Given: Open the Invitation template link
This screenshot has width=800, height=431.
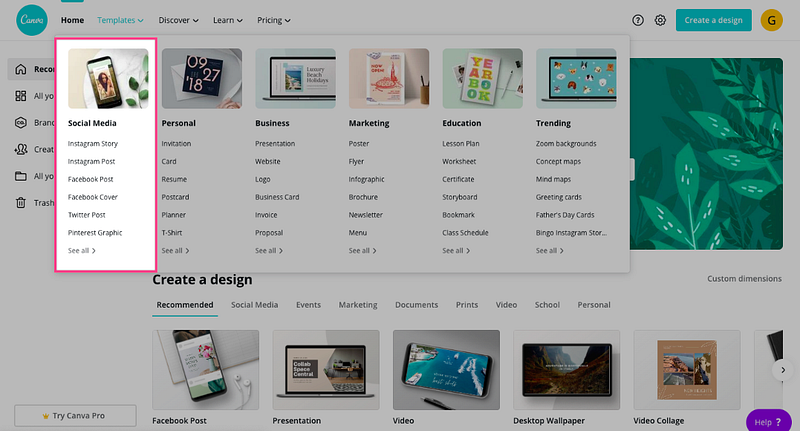Looking at the screenshot, I should point(176,143).
